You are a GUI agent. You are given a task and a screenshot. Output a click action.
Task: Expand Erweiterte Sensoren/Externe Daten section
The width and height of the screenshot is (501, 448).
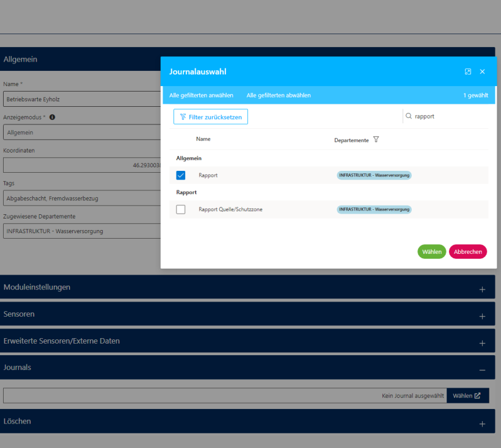482,343
